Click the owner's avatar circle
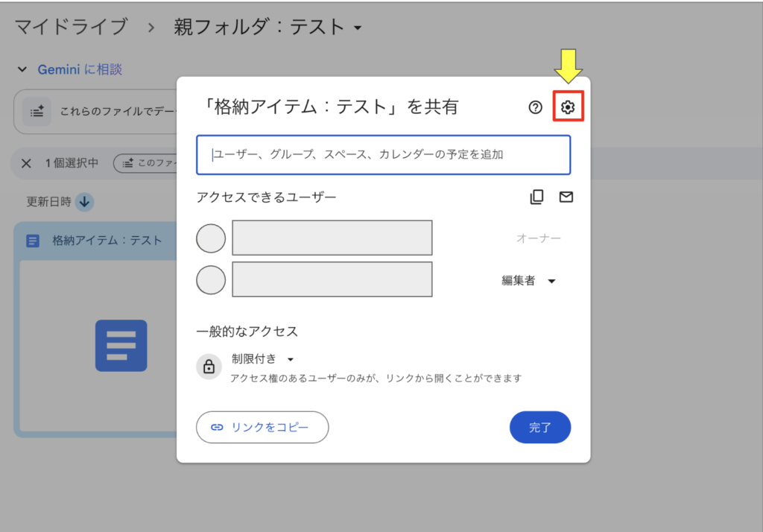This screenshot has width=763, height=532. (x=211, y=239)
